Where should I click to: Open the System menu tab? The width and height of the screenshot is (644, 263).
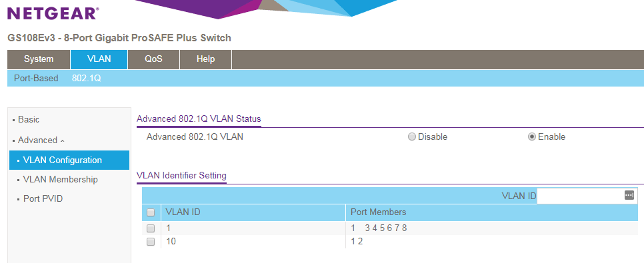pyautogui.click(x=39, y=59)
